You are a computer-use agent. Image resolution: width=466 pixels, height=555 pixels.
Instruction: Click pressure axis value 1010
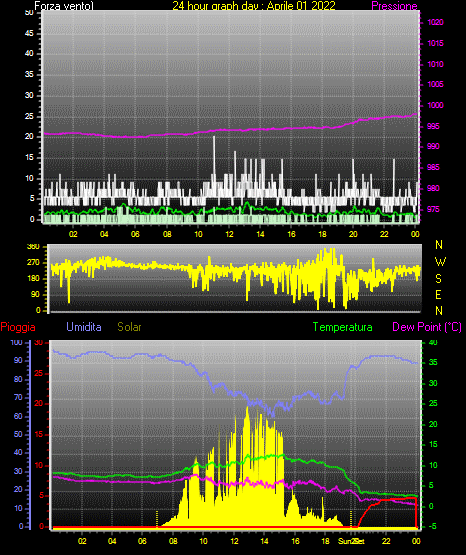pos(435,64)
